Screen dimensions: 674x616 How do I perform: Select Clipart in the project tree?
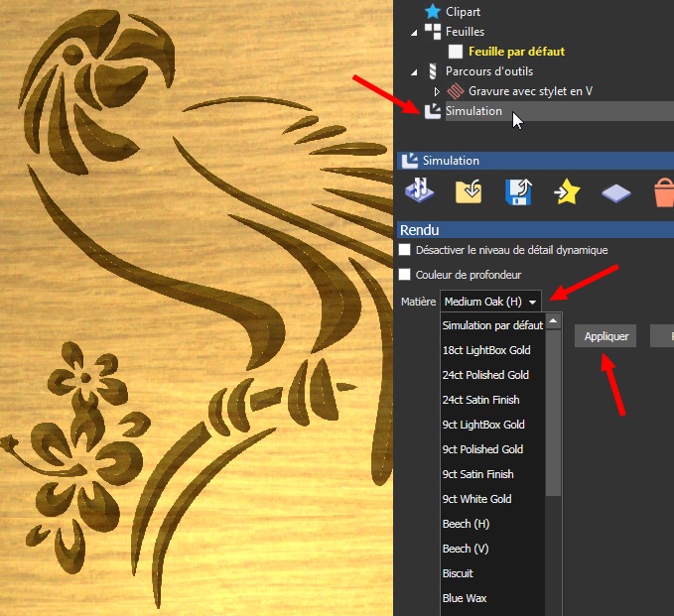(x=463, y=12)
